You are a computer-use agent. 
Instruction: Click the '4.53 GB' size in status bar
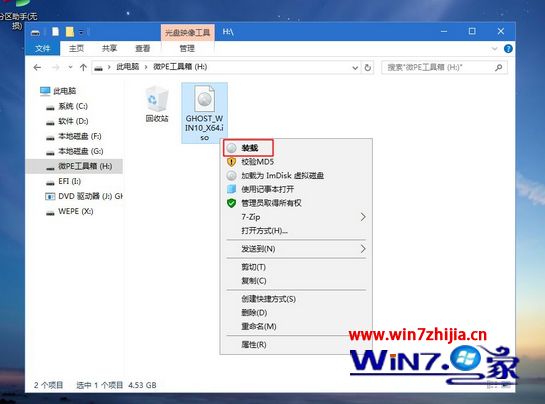point(142,385)
